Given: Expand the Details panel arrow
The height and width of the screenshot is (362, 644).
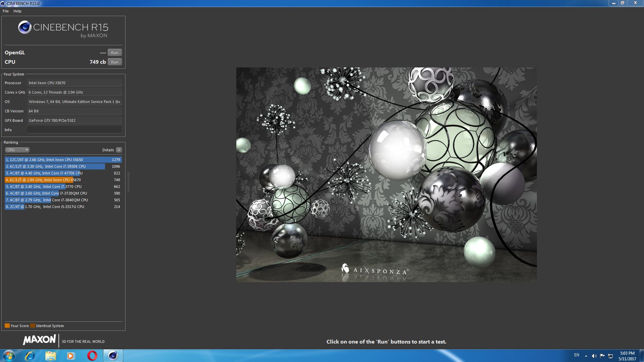Looking at the screenshot, I should point(119,150).
